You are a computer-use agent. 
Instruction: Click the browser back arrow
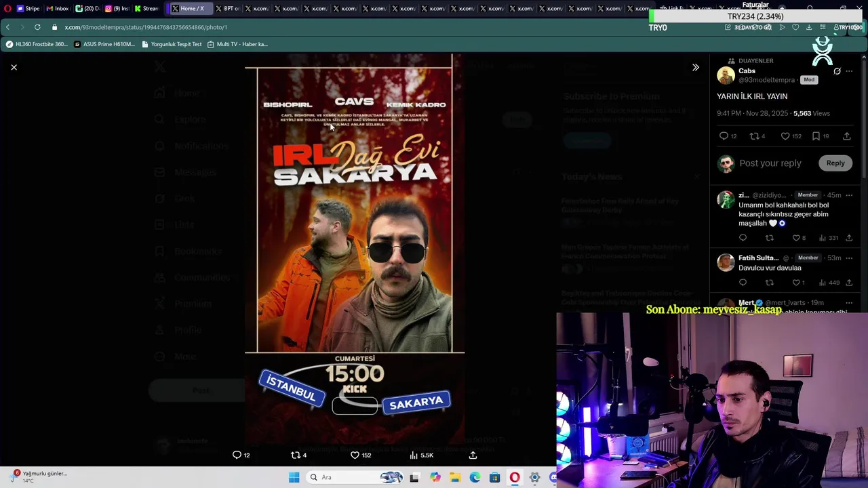click(x=7, y=27)
